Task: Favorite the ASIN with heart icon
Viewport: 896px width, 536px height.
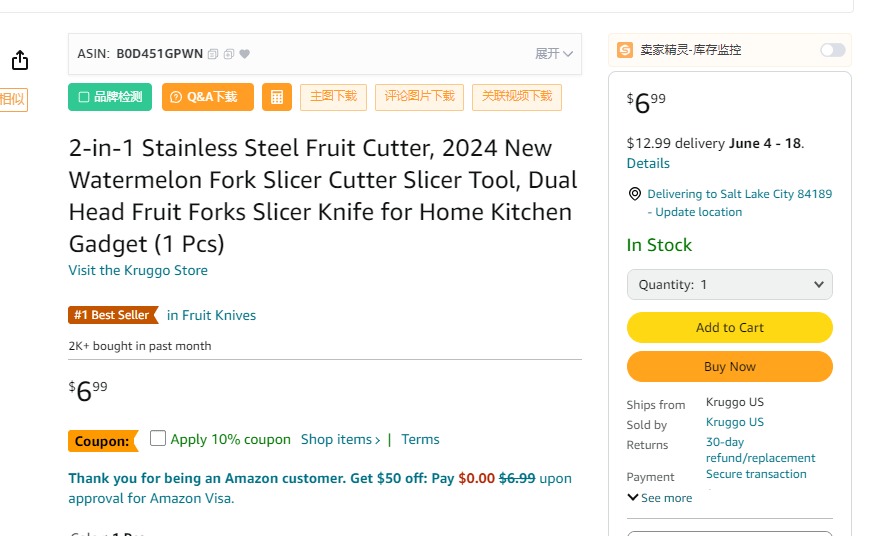Action: pyautogui.click(x=245, y=54)
